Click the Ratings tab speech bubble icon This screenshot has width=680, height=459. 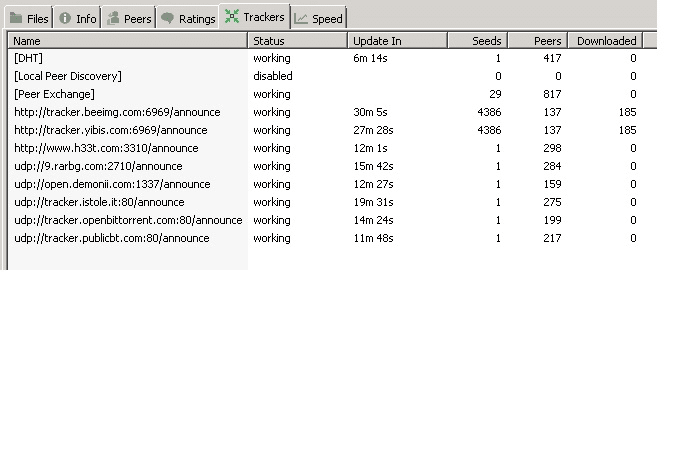[167, 18]
